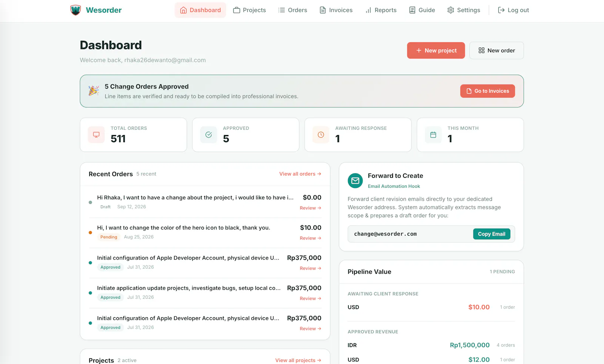Select the hero icon color change order
This screenshot has height=364, width=604.
pos(183,227)
